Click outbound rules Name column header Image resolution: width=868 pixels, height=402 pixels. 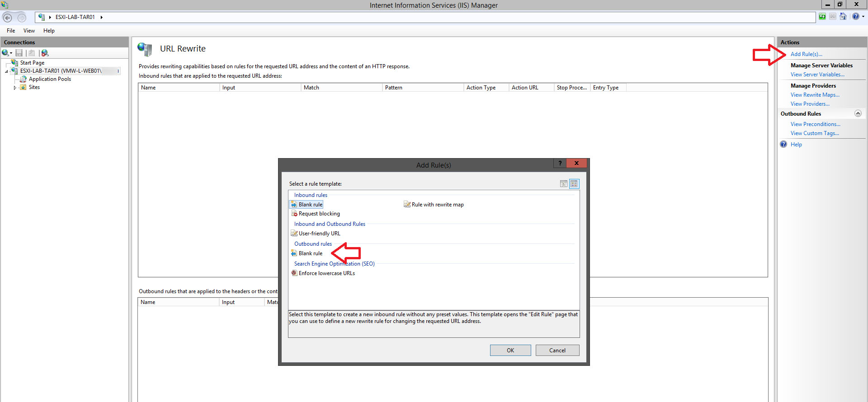(x=179, y=302)
